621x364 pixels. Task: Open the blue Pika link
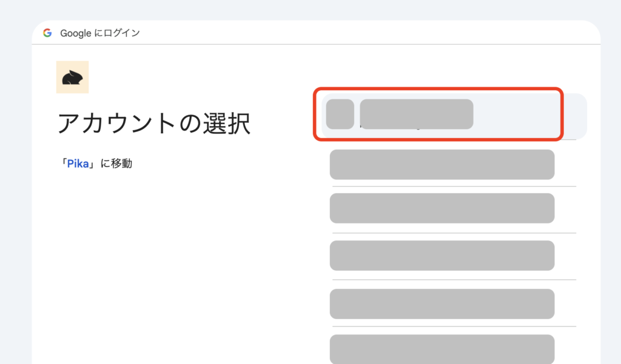(78, 163)
